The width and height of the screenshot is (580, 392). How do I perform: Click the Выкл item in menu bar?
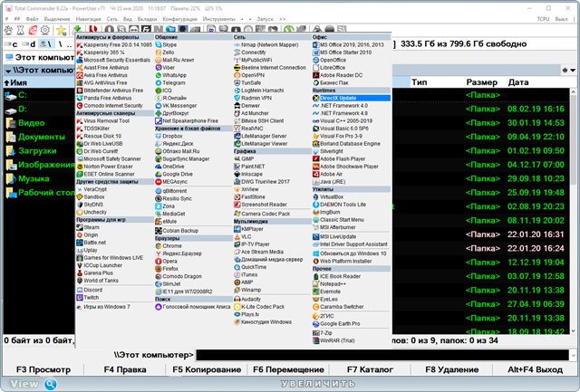pyautogui.click(x=561, y=19)
